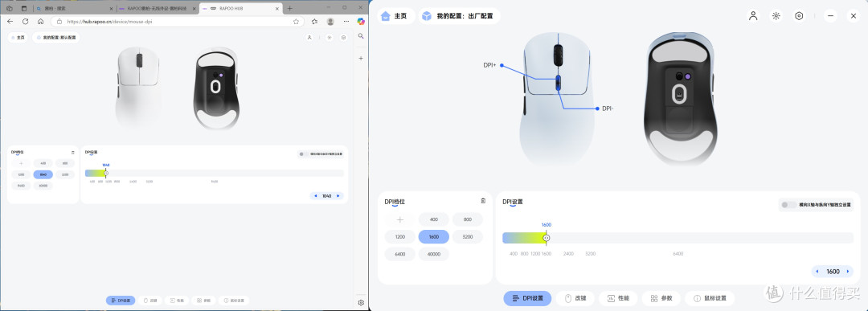Open the user account icon in the right app
The width and height of the screenshot is (868, 311).
[753, 16]
